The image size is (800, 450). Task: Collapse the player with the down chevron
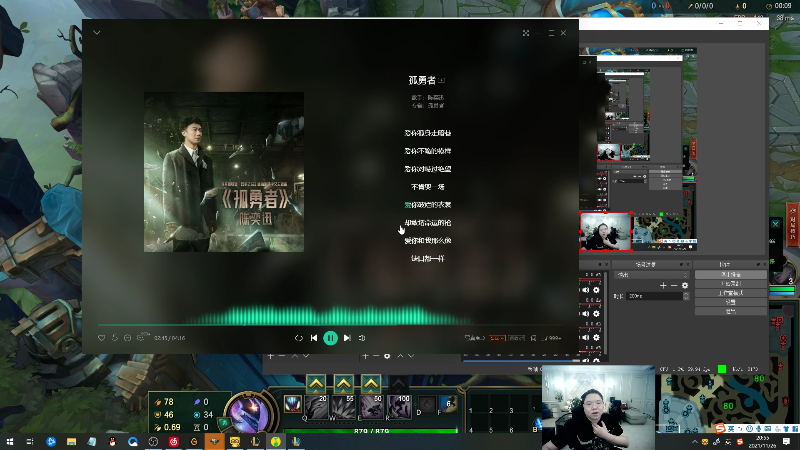coord(96,33)
